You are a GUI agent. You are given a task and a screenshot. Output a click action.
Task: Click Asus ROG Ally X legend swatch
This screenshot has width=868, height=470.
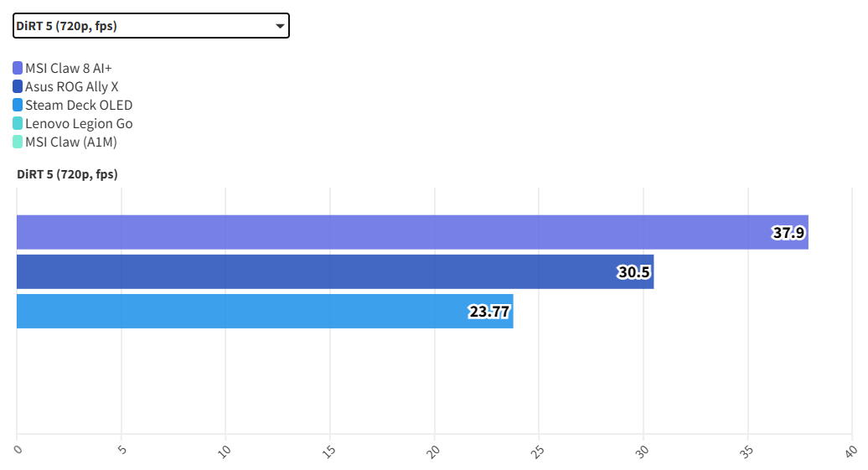(18, 86)
